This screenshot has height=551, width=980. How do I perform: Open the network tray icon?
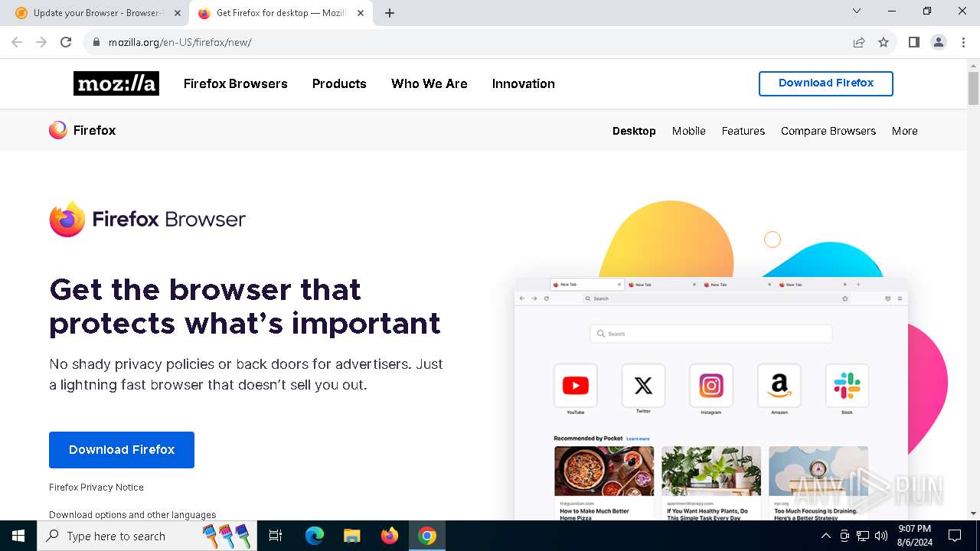[x=863, y=536]
